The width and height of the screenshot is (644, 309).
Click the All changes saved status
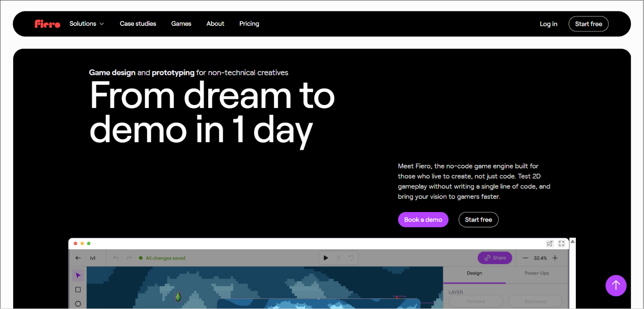tap(162, 258)
